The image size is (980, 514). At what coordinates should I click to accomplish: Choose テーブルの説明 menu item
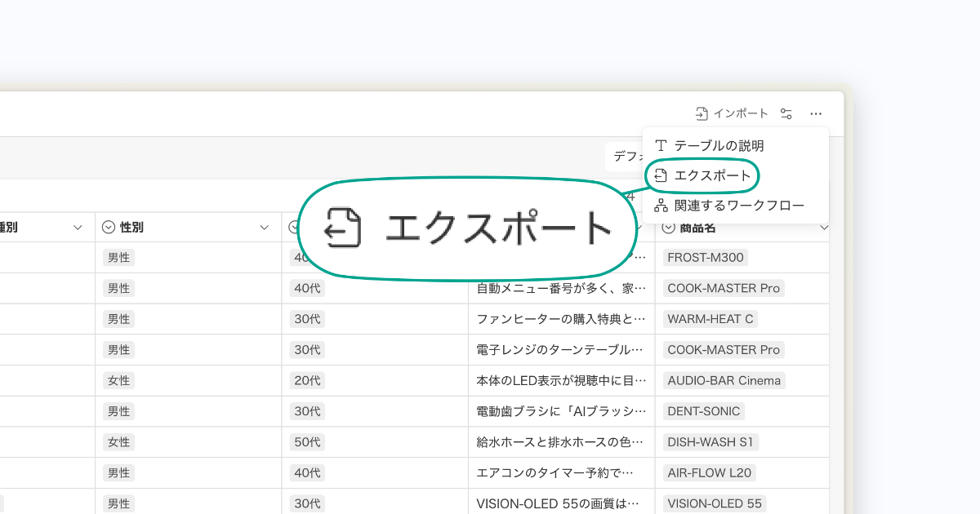tap(736, 145)
